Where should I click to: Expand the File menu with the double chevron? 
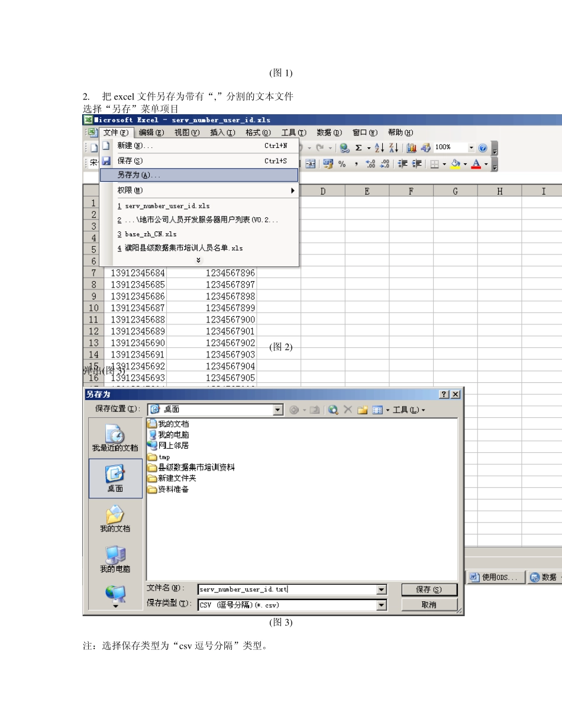point(198,260)
